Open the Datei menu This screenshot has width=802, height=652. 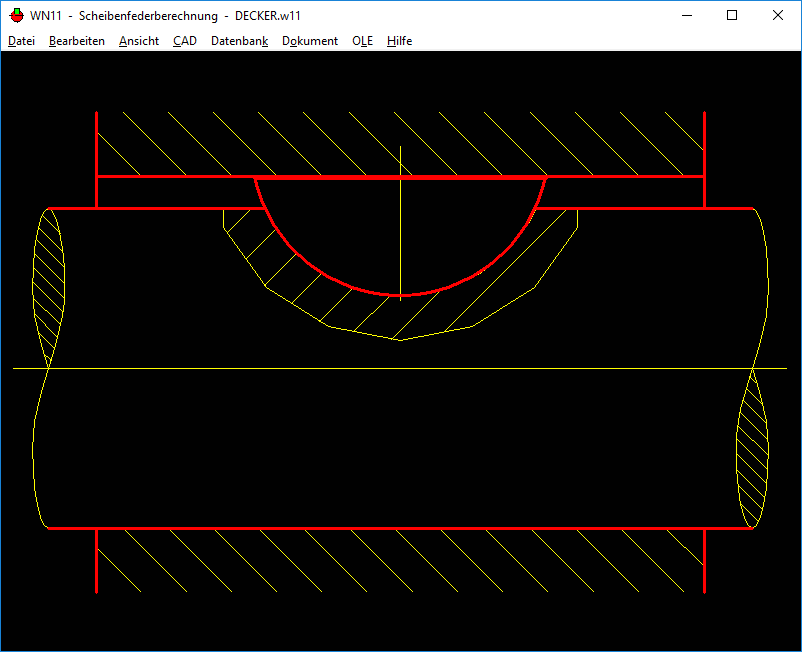coord(21,41)
